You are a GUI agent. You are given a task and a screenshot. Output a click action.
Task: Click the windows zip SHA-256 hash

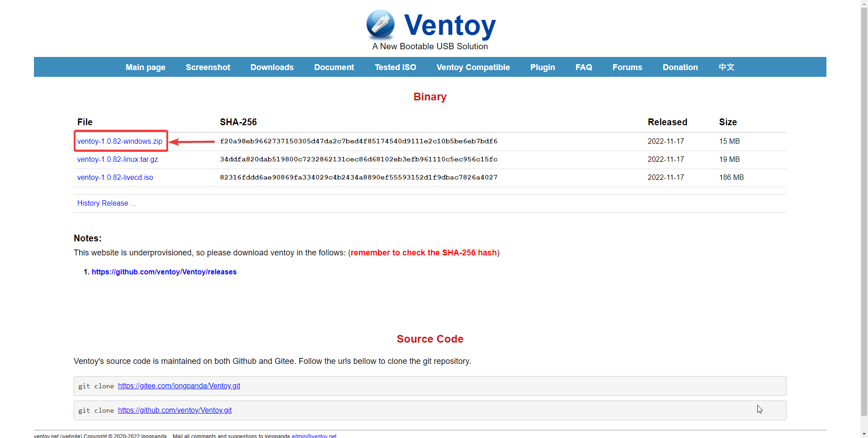pos(359,141)
